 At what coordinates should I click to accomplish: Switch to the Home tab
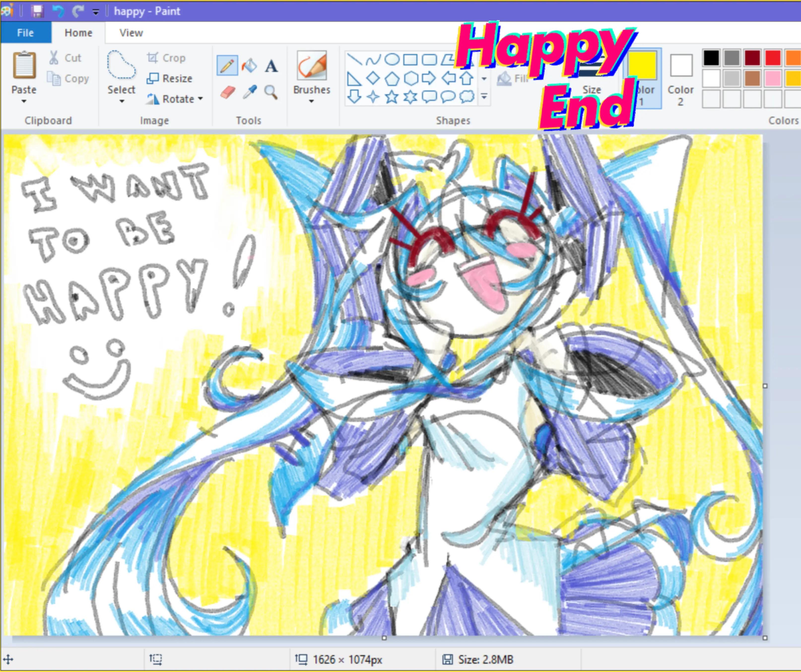coord(79,33)
